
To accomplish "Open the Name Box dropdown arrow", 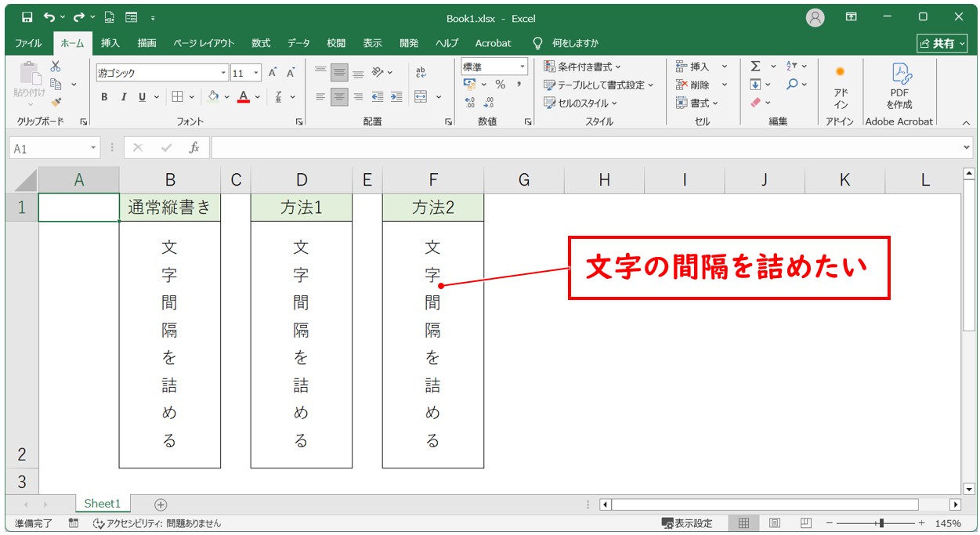I will [94, 148].
